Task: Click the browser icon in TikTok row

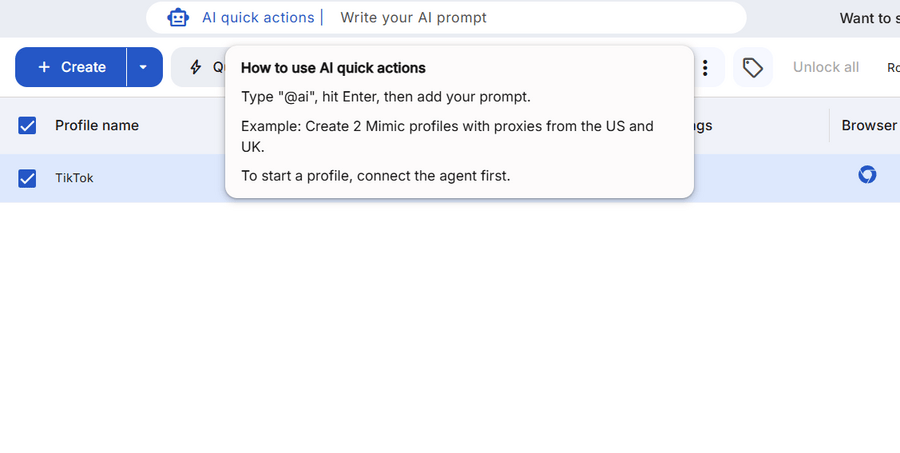Action: (867, 175)
